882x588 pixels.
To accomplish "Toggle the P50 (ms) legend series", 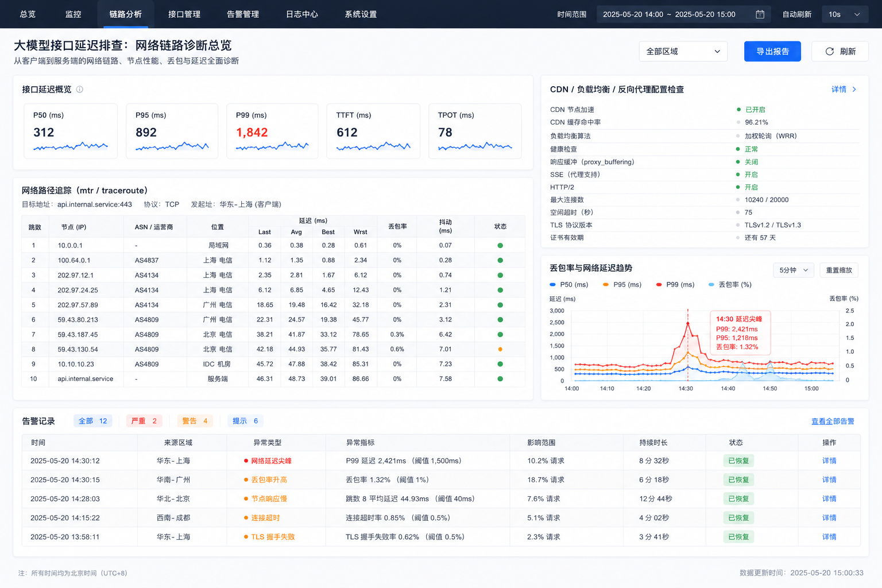I will 569,284.
